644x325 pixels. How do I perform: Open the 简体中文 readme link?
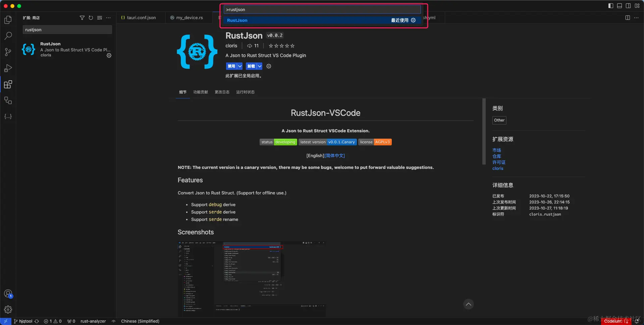click(x=335, y=156)
